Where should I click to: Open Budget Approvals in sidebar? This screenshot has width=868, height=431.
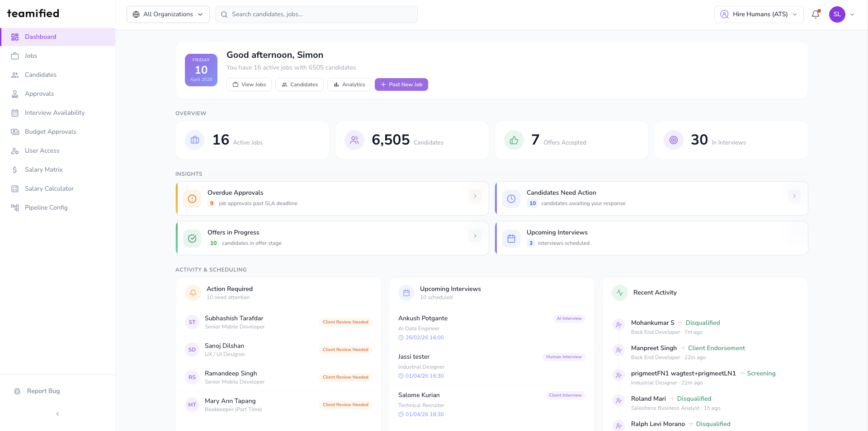click(x=51, y=131)
